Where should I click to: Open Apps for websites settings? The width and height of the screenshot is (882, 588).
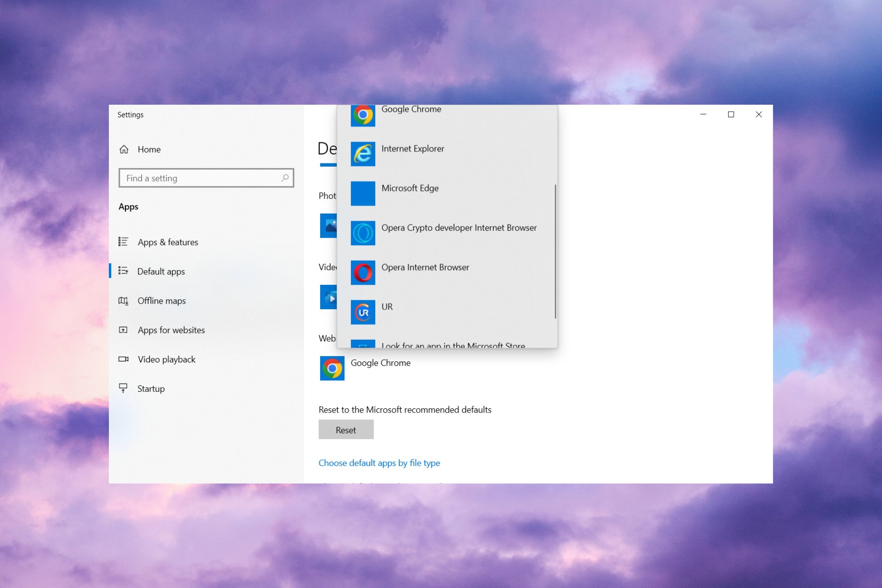tap(206, 330)
